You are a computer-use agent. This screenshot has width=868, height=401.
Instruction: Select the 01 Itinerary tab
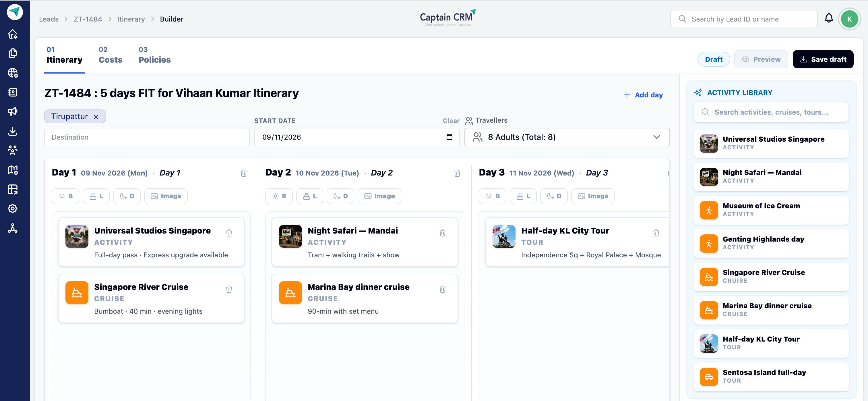pyautogui.click(x=64, y=55)
